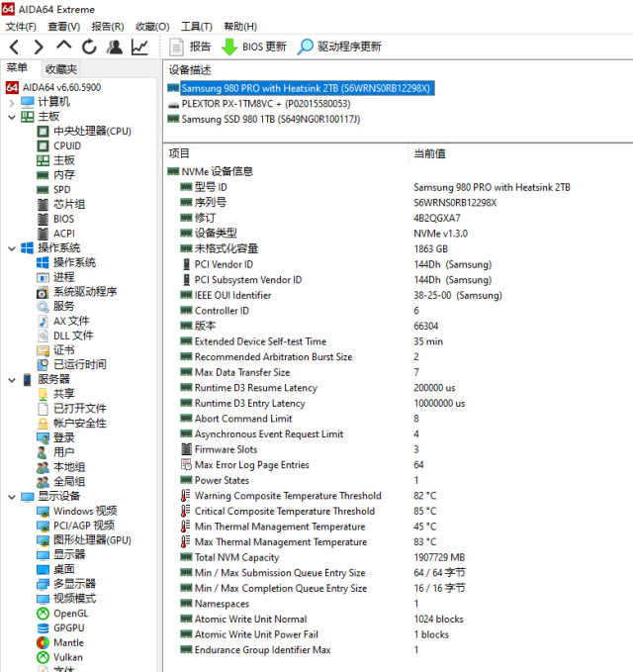The width and height of the screenshot is (633, 672).
Task: Click the SPD item icon
Action: (x=43, y=189)
